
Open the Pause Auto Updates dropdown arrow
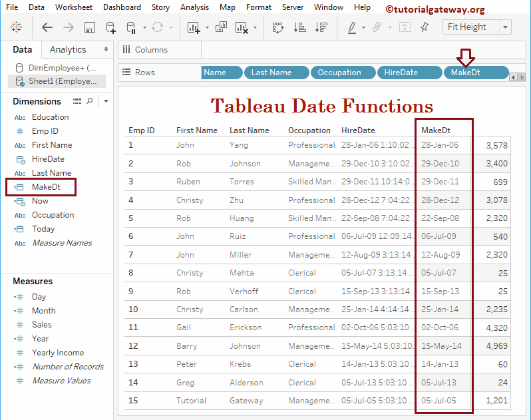click(144, 27)
